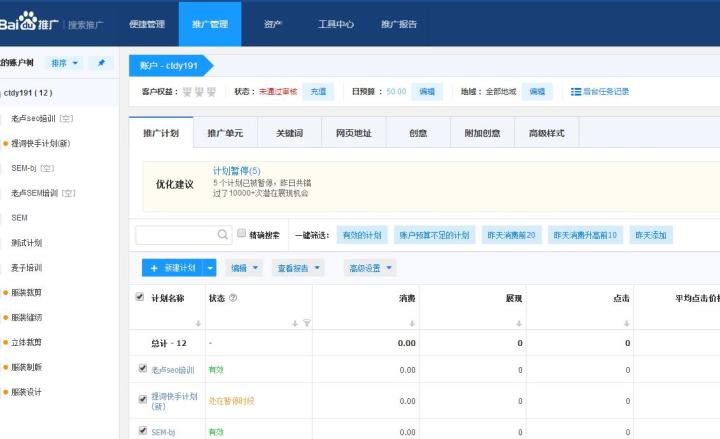Open 便捷管理 in top navigation
720x439 pixels.
coord(147,24)
